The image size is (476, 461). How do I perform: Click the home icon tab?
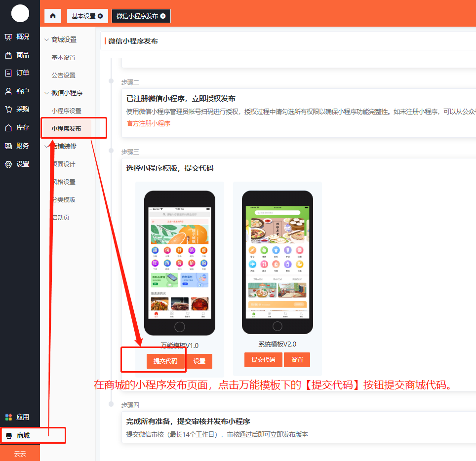[53, 16]
